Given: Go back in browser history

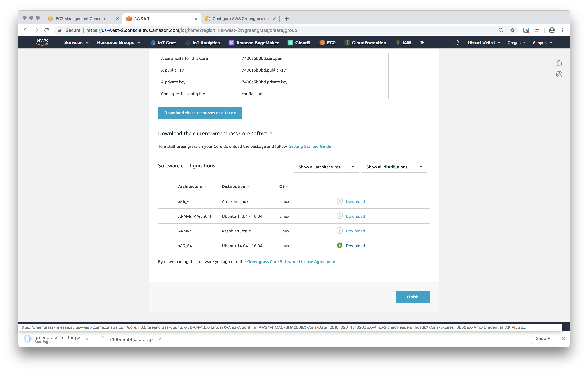Looking at the screenshot, I should click(25, 30).
